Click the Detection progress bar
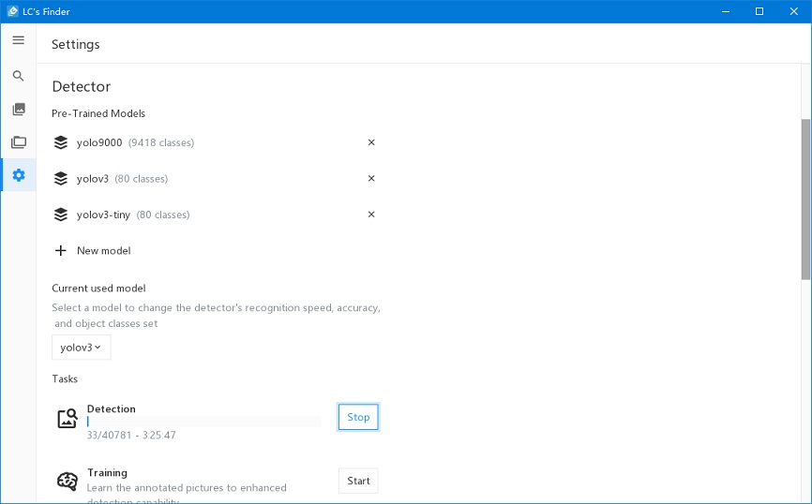Screen dimensions: 812x504 [x=204, y=422]
